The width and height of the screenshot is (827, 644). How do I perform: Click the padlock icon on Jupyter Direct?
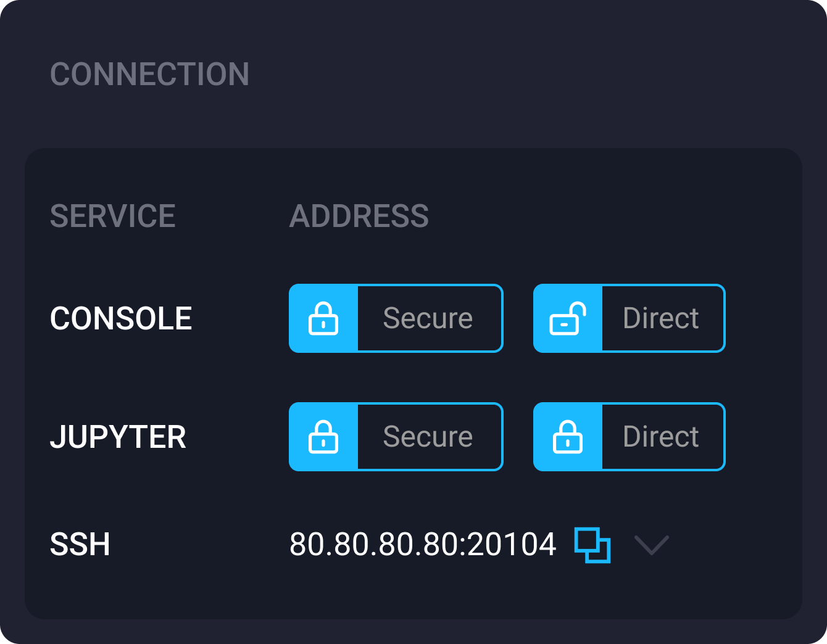click(x=568, y=437)
